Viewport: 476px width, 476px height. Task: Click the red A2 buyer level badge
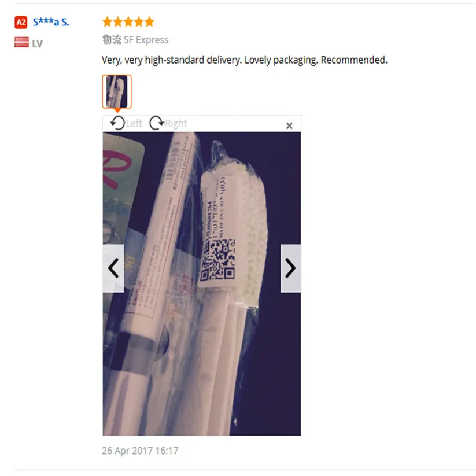[x=21, y=22]
